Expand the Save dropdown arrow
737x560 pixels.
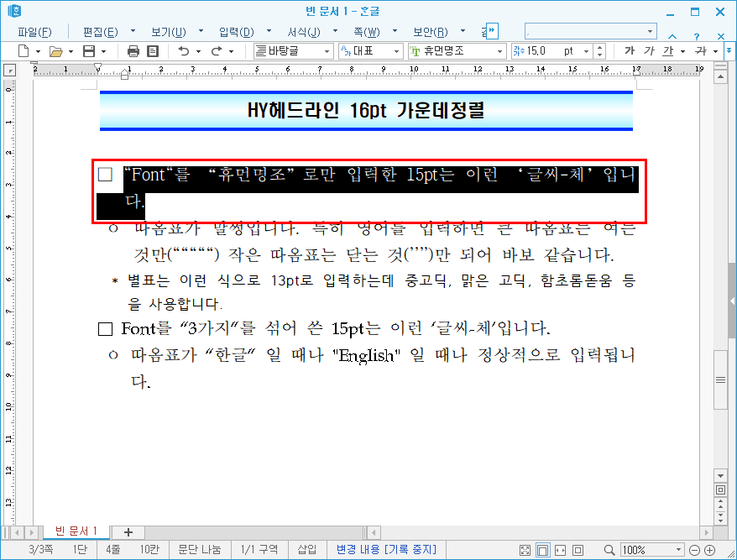coord(103,51)
